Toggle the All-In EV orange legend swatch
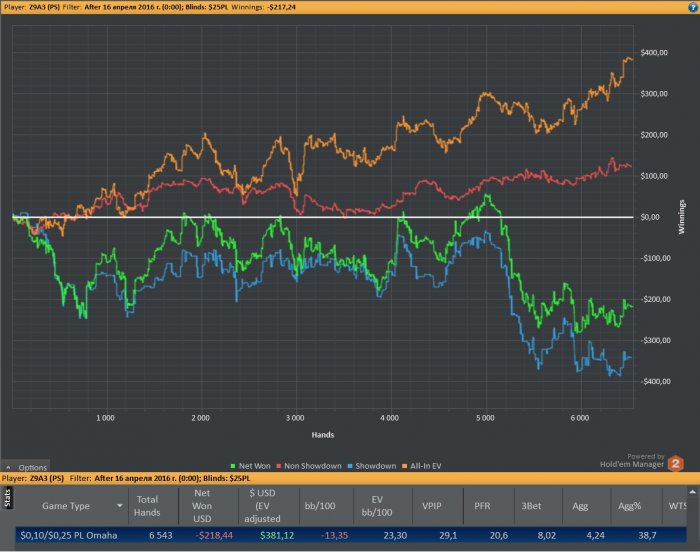700x552 pixels. (x=404, y=466)
